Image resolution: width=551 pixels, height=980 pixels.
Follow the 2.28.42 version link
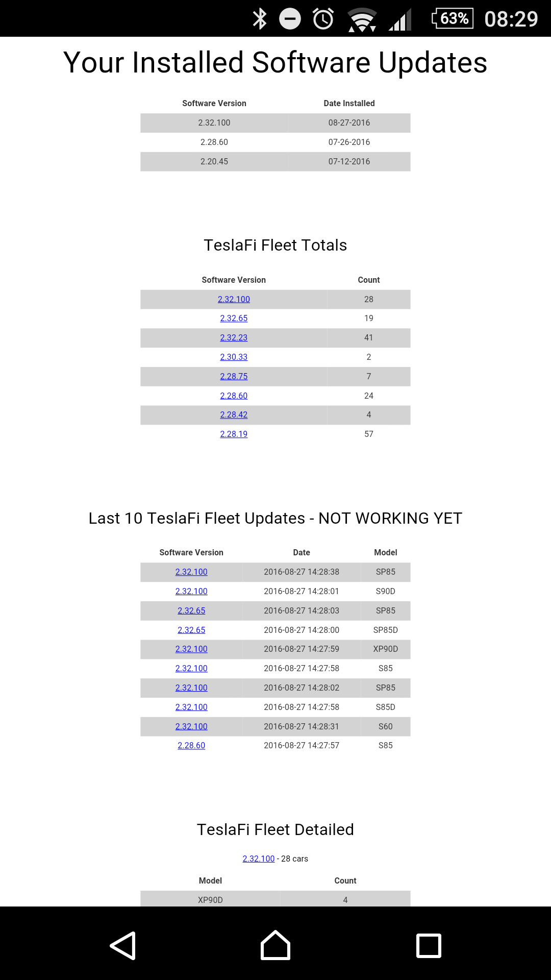[x=234, y=414]
